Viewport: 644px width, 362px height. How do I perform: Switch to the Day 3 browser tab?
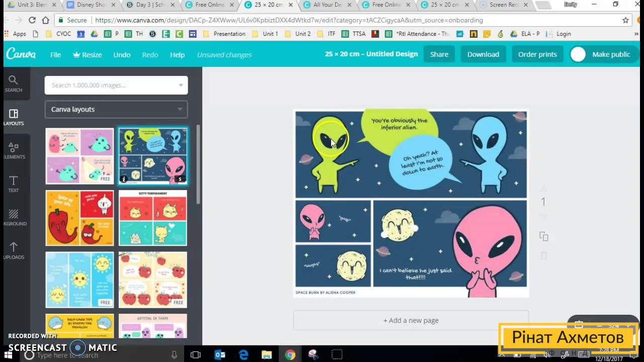tap(150, 5)
